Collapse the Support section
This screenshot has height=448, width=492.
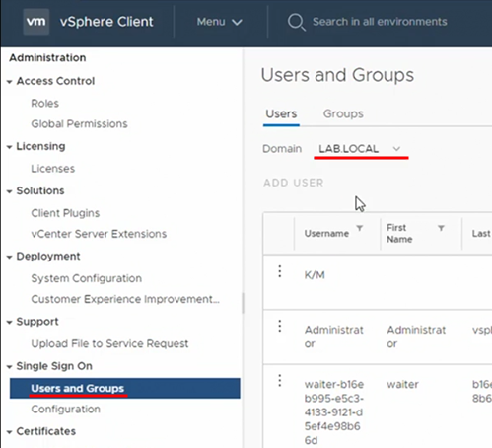pos(9,322)
